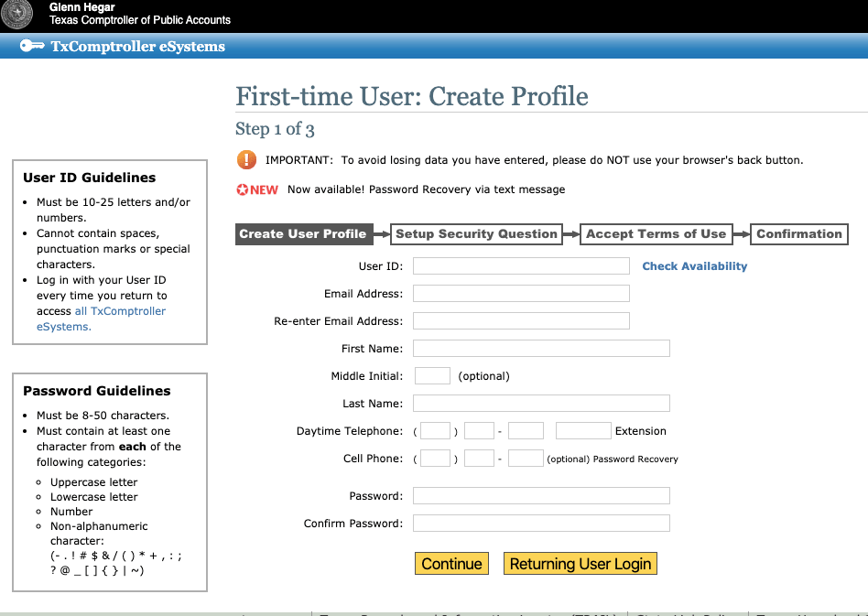Click the User ID Guidelines heading
Screen dimensions: 868x616
tap(89, 178)
